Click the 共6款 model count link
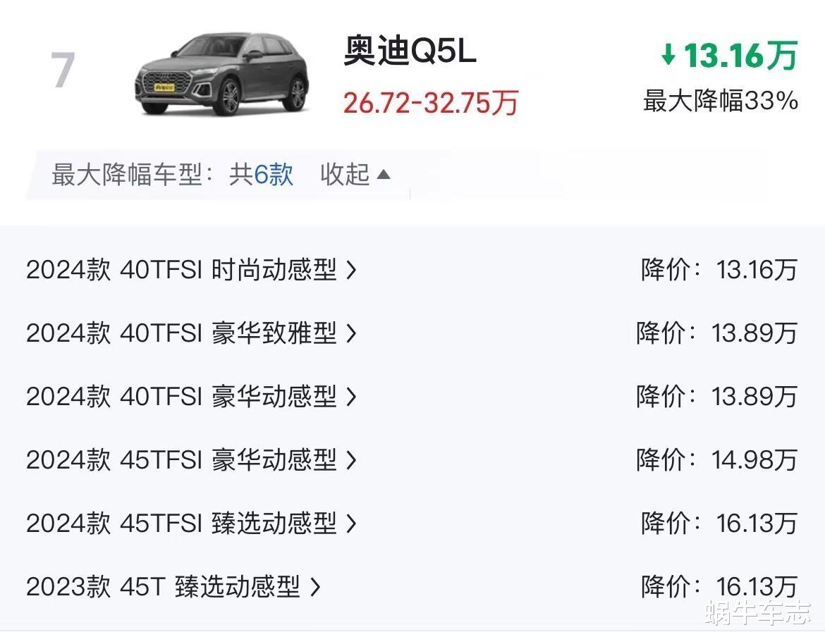Viewport: 825px width, 644px height. pyautogui.click(x=261, y=174)
